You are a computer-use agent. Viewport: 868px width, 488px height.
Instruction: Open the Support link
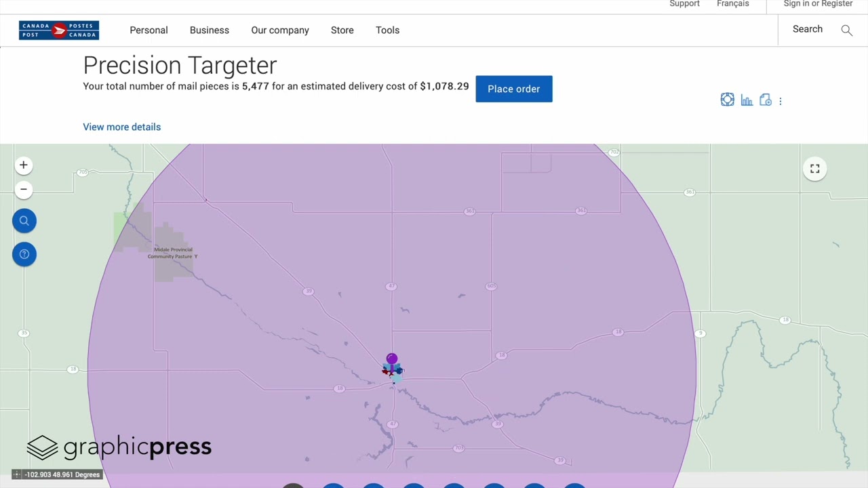(x=684, y=4)
